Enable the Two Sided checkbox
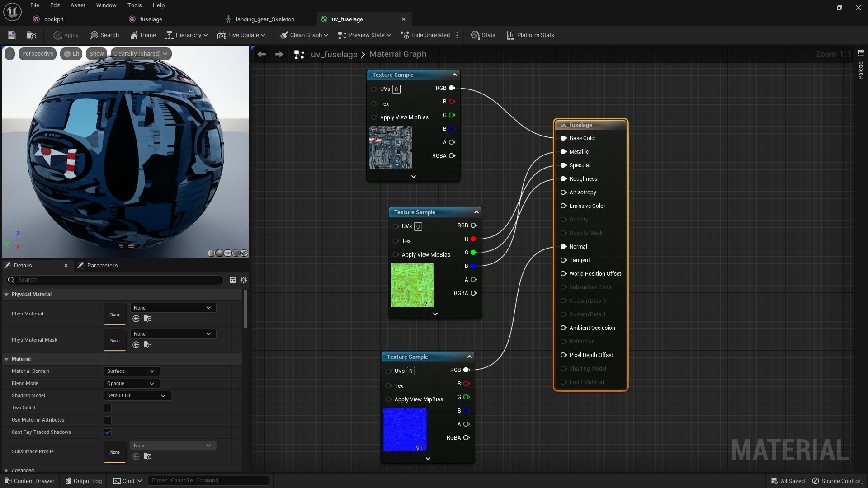 [x=108, y=408]
